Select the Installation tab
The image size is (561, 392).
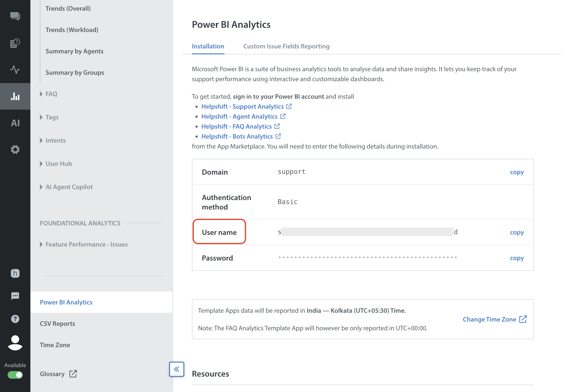pos(208,46)
